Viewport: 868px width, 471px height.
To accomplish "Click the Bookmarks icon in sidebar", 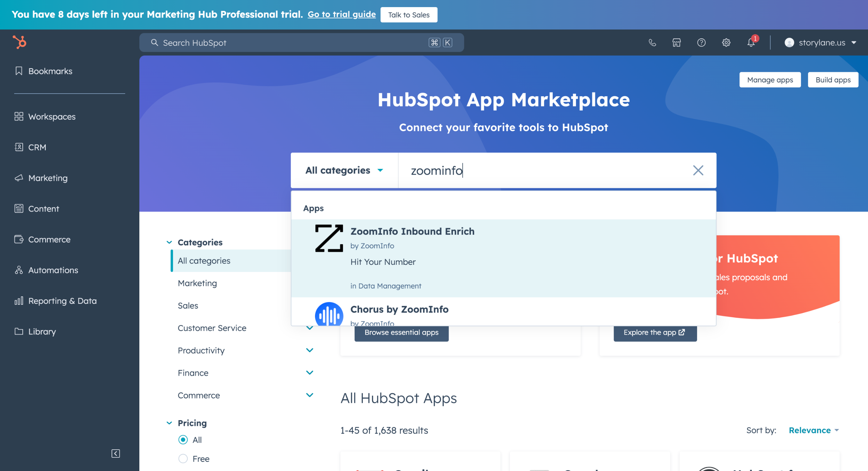I will click(x=19, y=71).
